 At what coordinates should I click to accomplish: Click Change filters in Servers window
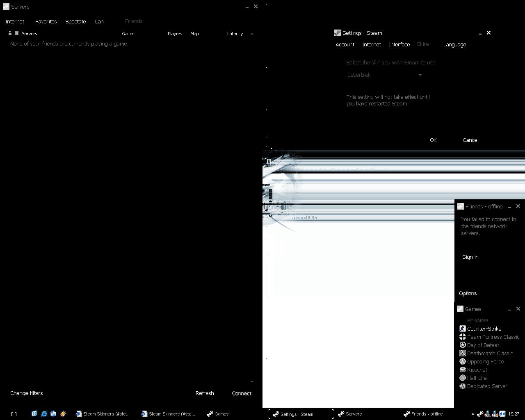coord(27,393)
